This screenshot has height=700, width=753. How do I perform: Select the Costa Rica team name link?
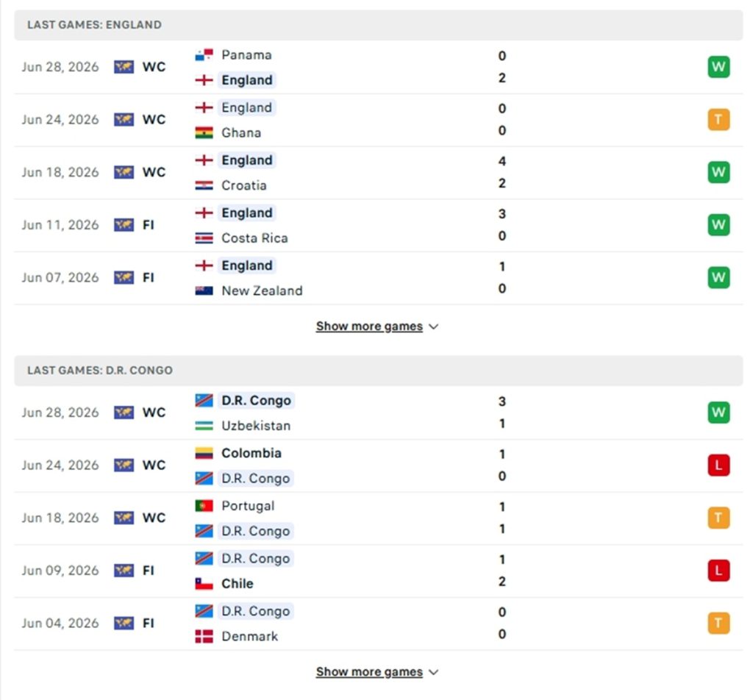coord(254,238)
